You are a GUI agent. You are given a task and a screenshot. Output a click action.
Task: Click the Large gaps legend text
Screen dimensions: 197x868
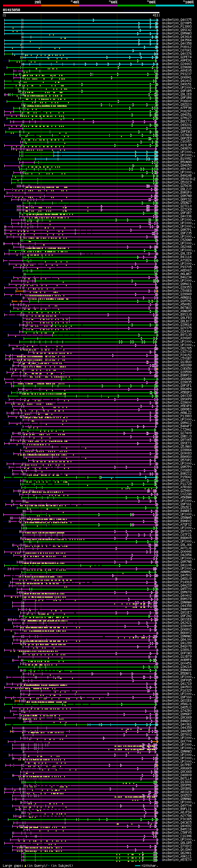tap(13, 865)
